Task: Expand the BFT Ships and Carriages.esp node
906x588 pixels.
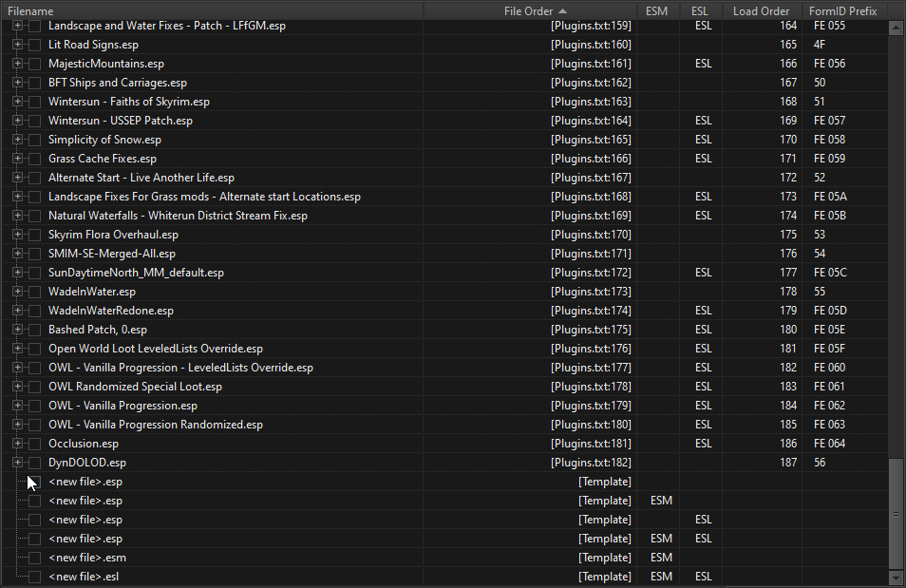Action: (17, 83)
